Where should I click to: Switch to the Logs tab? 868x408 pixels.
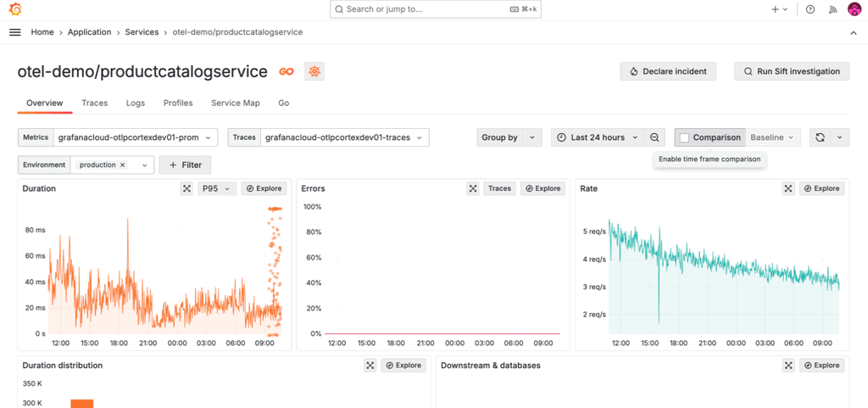[x=136, y=103]
